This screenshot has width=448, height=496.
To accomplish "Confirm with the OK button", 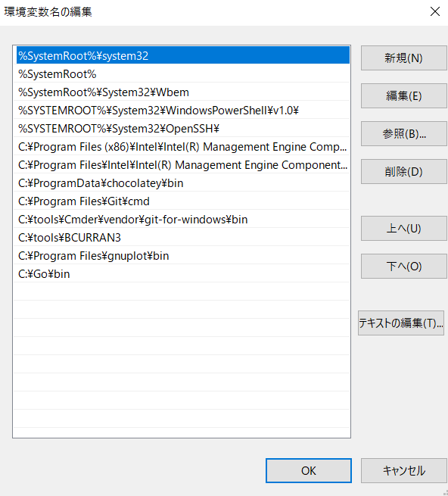I will (309, 471).
